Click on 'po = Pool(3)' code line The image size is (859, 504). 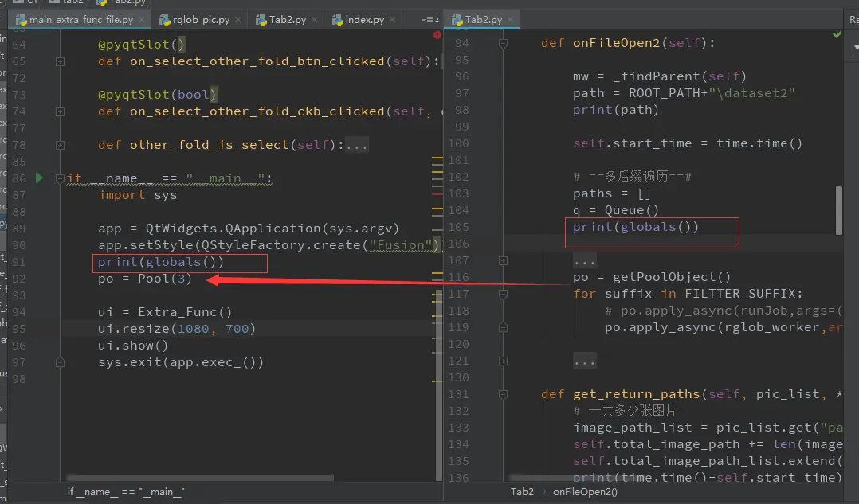click(145, 279)
